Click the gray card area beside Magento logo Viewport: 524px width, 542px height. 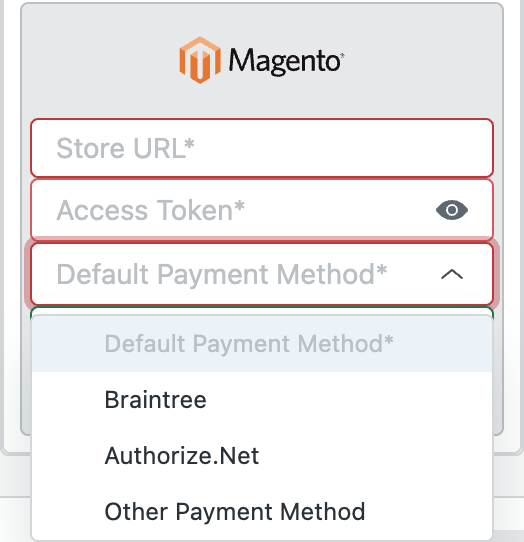pos(422,60)
